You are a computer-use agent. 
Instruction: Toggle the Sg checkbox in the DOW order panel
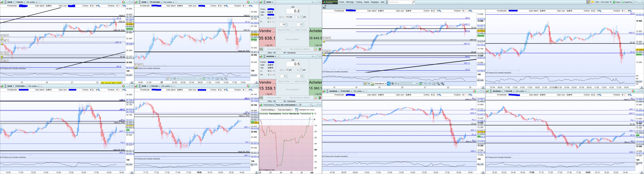tap(280, 17)
